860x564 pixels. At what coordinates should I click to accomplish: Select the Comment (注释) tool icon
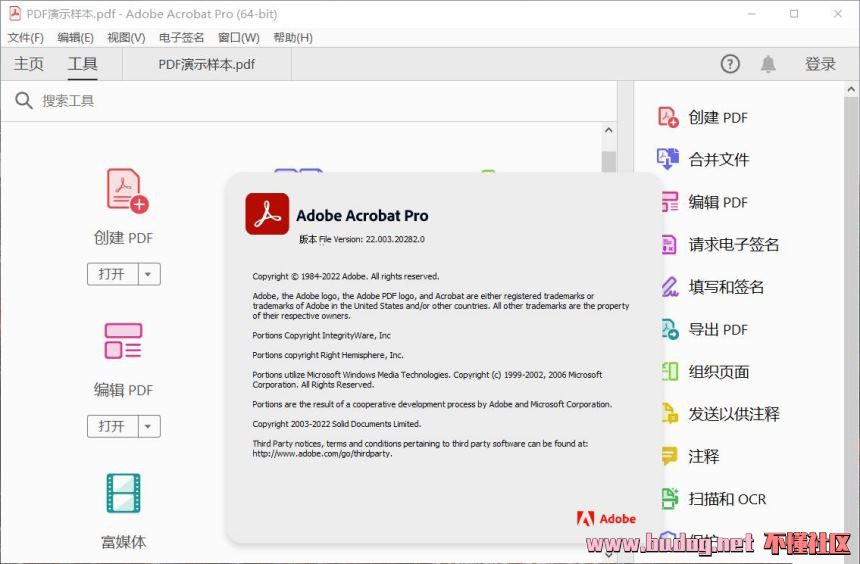(669, 456)
